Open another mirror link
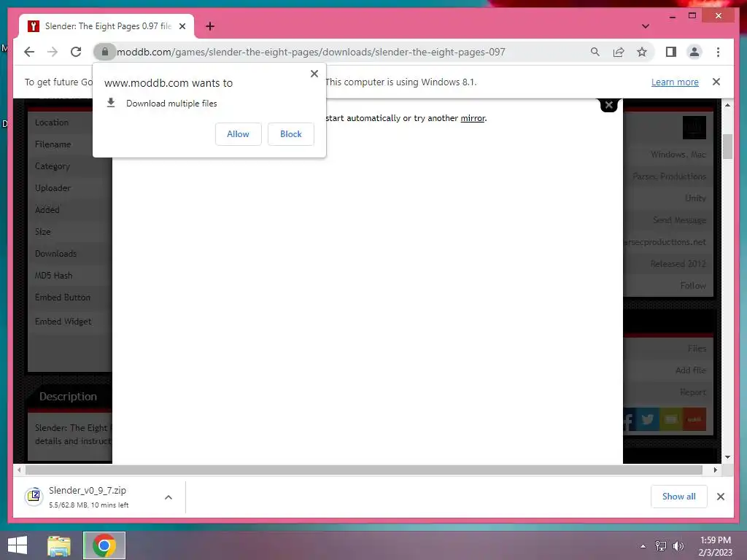Viewport: 747px width, 560px height. pos(473,118)
